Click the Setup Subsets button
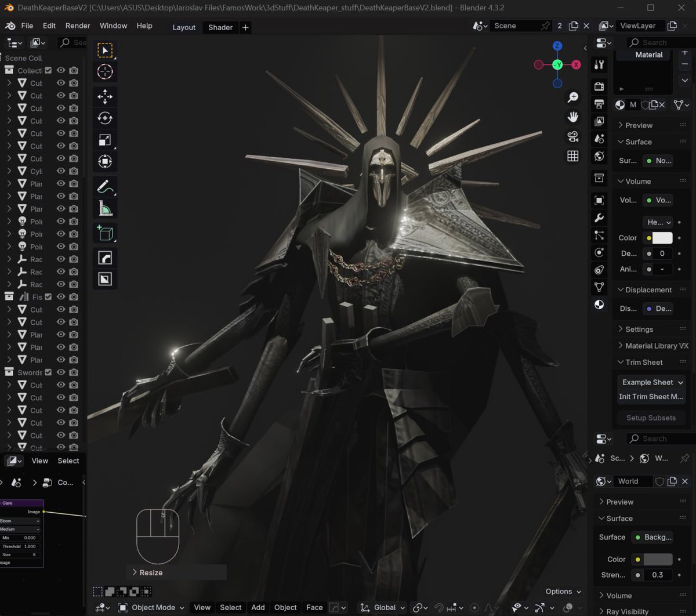Viewport: 696px width, 616px height. click(x=651, y=418)
